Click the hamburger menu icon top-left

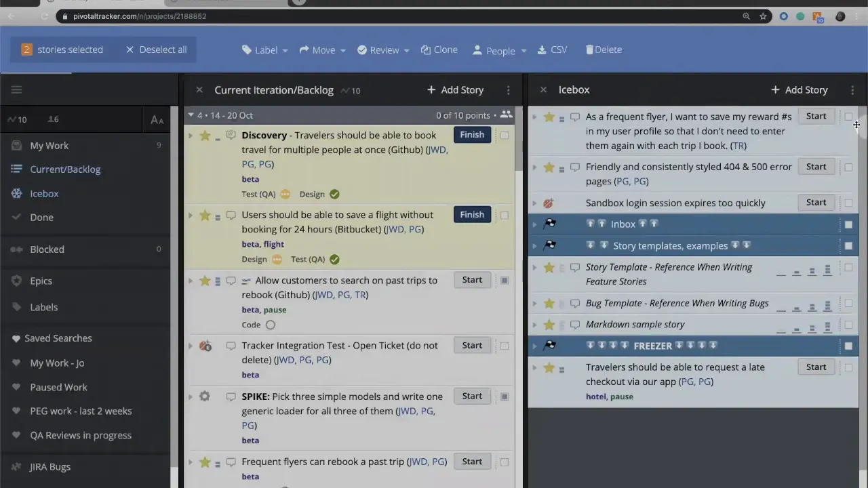[16, 89]
